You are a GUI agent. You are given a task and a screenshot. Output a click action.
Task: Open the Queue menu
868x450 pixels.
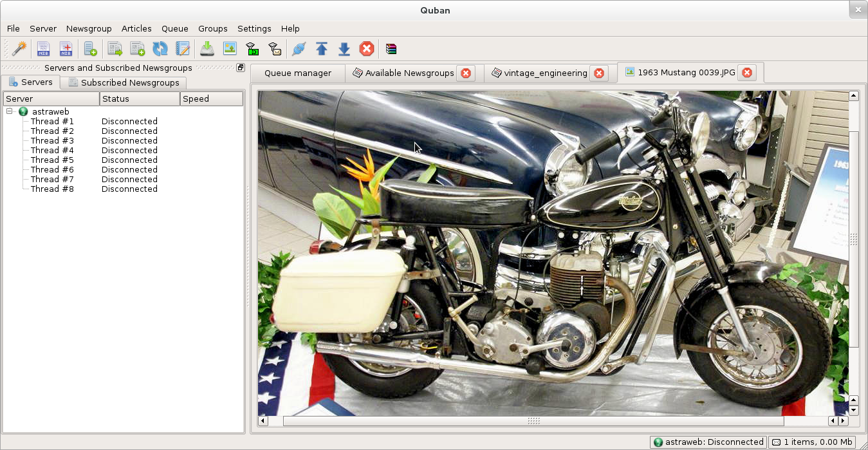click(174, 28)
